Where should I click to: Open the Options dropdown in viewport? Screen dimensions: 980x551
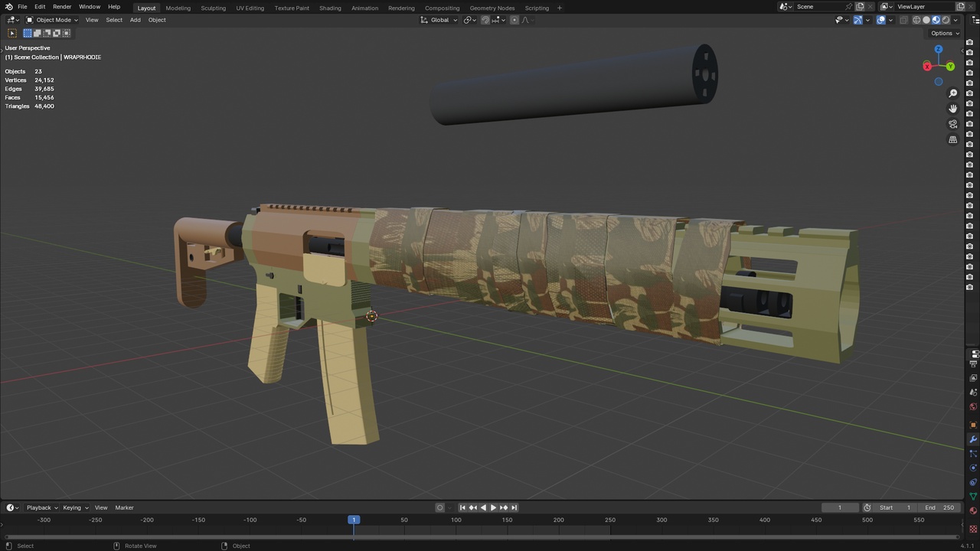944,33
